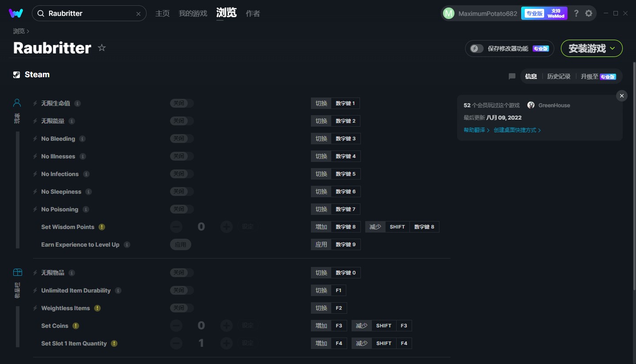Decrease Set Coins value
Image resolution: width=636 pixels, height=364 pixels.
click(x=176, y=326)
